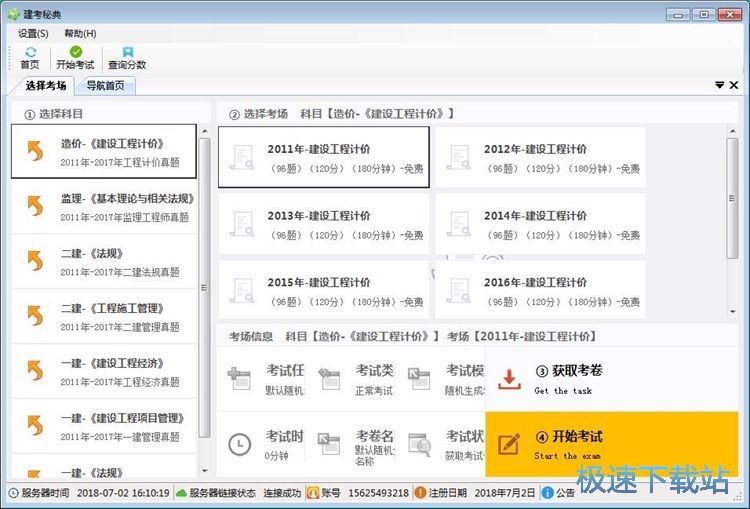The height and width of the screenshot is (509, 750).
Task: Click account number 15625493218
Action: click(378, 493)
